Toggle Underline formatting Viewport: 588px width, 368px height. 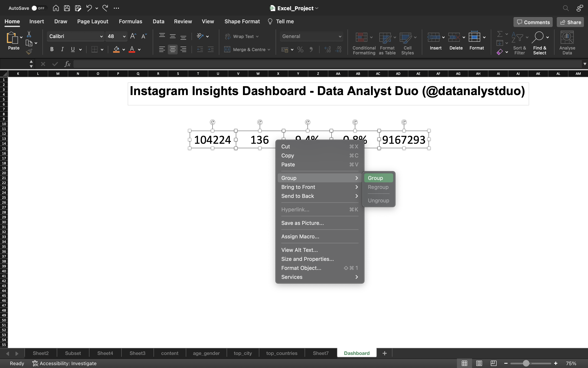coord(73,49)
